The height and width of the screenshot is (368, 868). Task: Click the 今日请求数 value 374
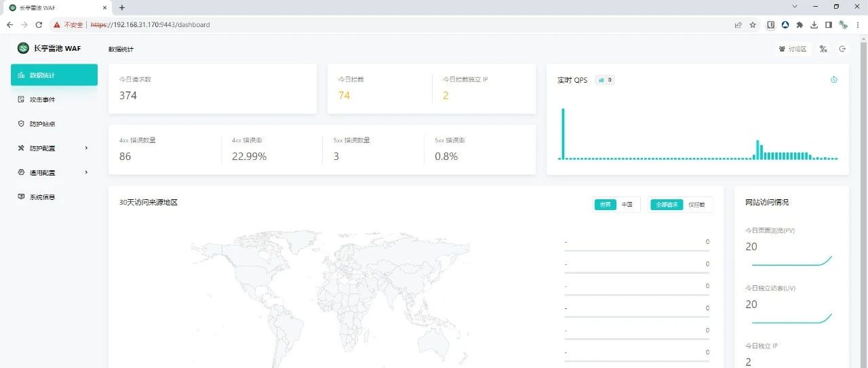click(x=128, y=96)
